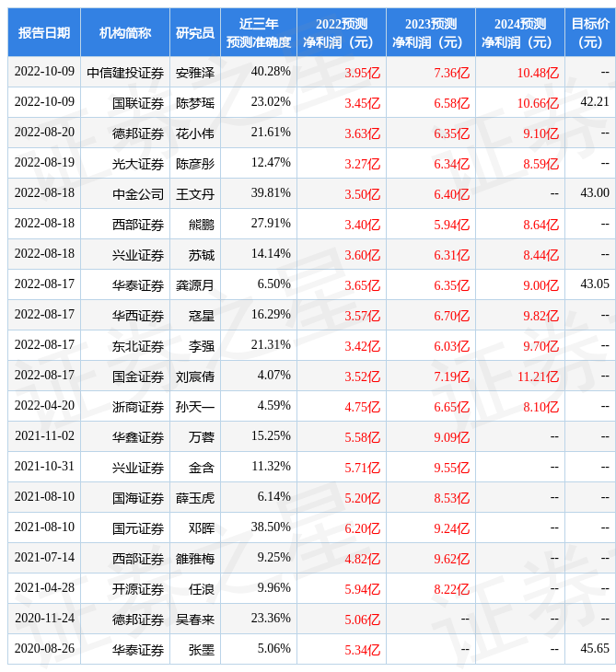
Task: Click 2022 forecast 5.34亿
Action: (x=363, y=651)
